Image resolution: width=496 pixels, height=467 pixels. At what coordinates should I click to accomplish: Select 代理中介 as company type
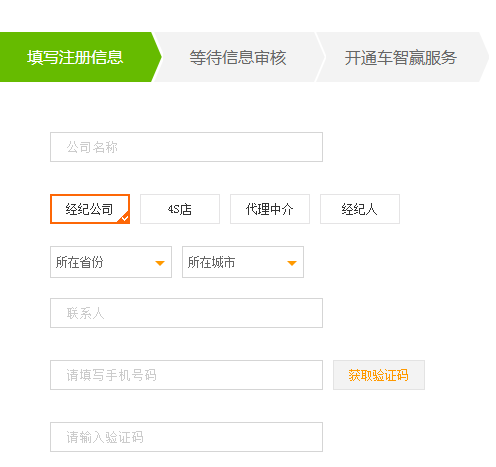270,209
